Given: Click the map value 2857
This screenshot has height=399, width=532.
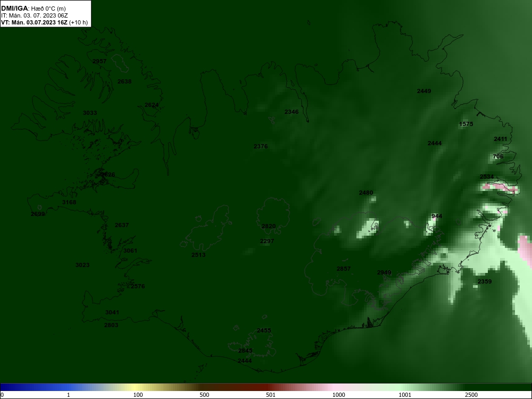Looking at the screenshot, I should pos(344,269).
